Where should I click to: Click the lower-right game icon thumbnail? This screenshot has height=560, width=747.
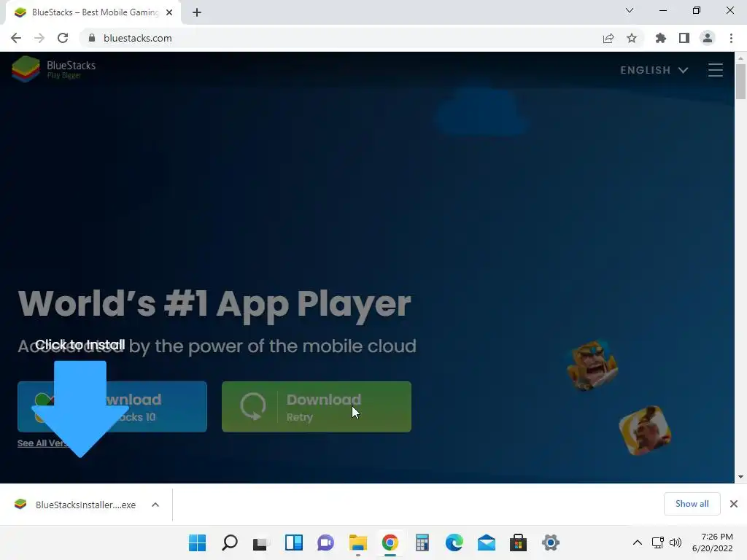tap(645, 430)
